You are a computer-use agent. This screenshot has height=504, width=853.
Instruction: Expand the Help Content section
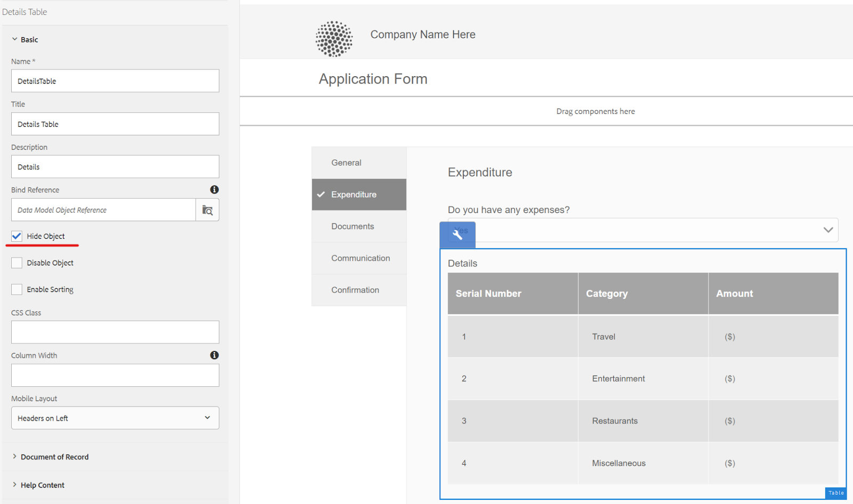[38, 485]
